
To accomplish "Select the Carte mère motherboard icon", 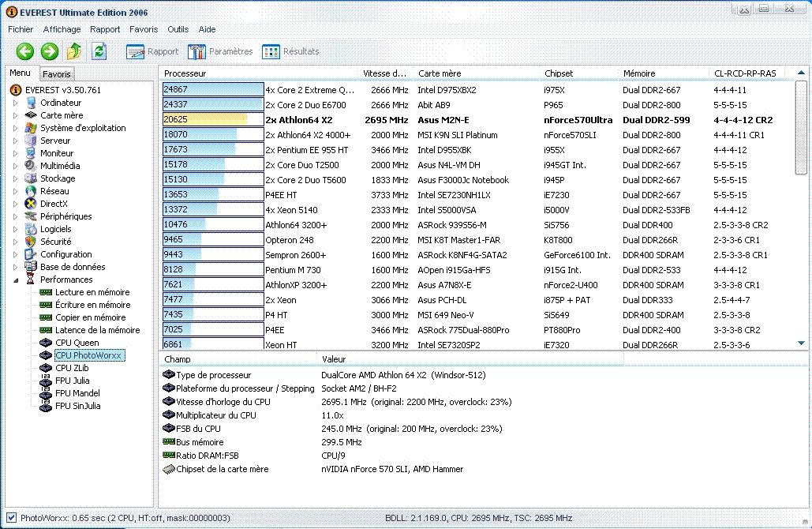I will coord(31,115).
